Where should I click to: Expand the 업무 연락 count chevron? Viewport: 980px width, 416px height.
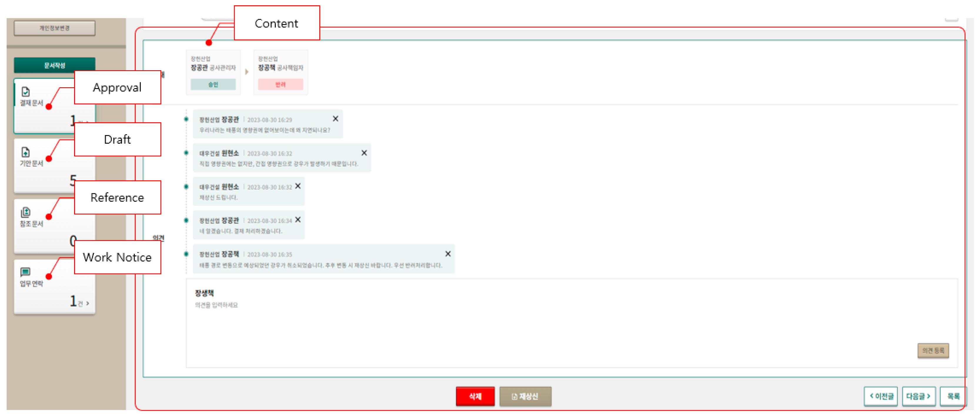click(88, 303)
